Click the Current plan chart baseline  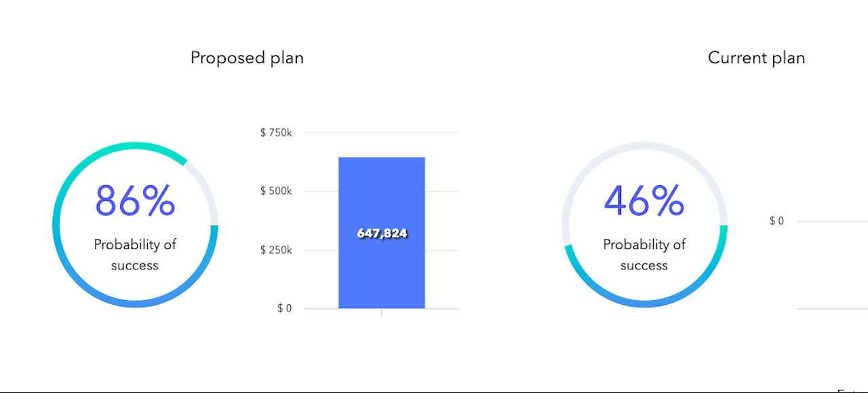(x=832, y=309)
